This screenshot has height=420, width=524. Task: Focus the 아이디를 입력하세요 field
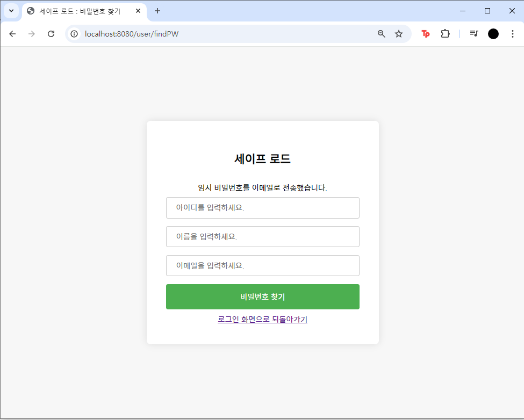(x=263, y=208)
